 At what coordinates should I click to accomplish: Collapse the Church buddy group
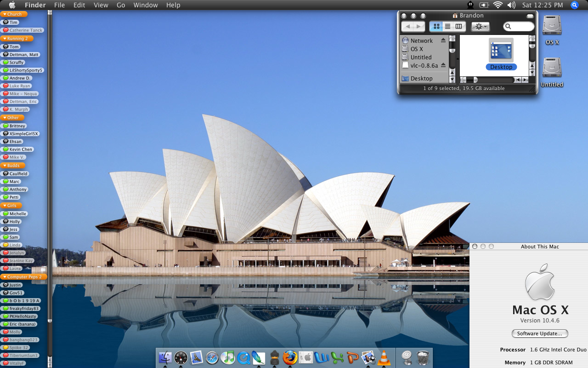(x=5, y=14)
